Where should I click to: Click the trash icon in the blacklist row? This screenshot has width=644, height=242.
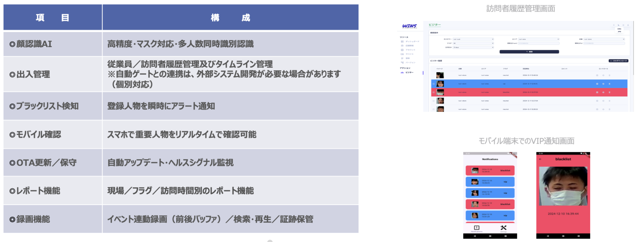pyautogui.click(x=609, y=92)
